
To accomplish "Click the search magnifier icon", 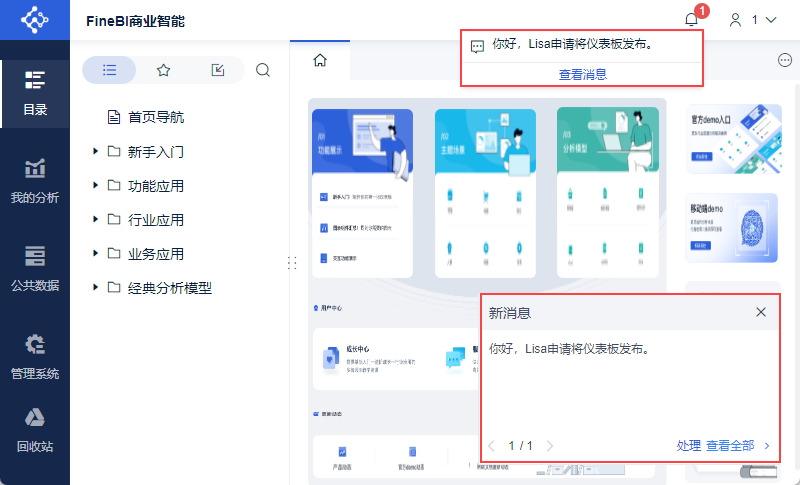I will click(263, 70).
